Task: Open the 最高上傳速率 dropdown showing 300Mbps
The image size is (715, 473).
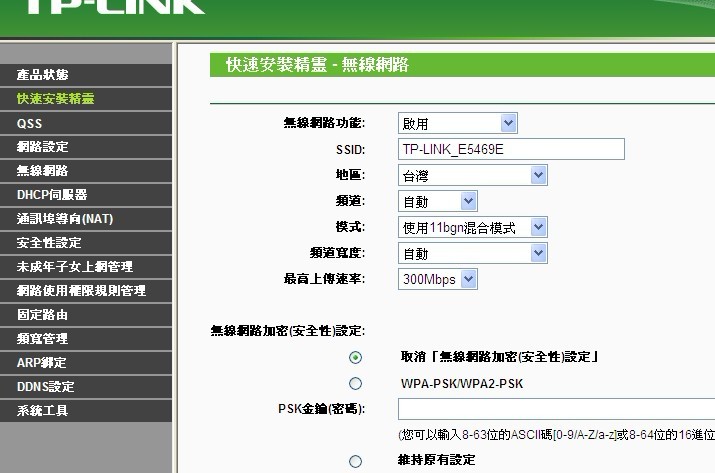Action: (x=438, y=279)
